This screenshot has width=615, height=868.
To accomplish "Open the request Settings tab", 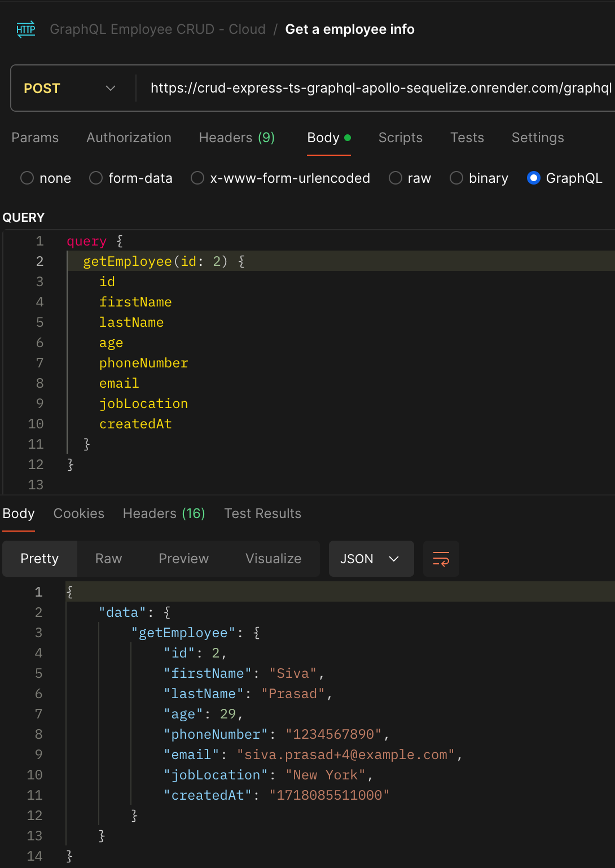I will (x=538, y=138).
